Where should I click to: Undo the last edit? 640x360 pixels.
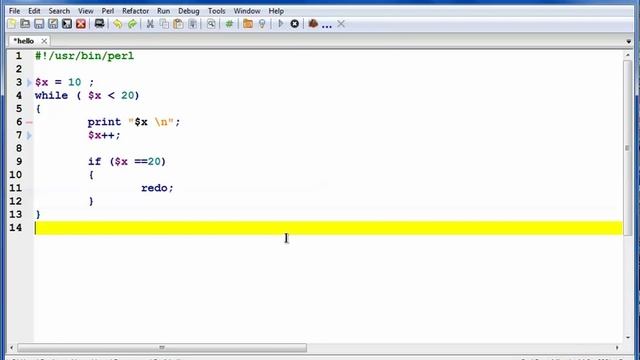(x=118, y=24)
